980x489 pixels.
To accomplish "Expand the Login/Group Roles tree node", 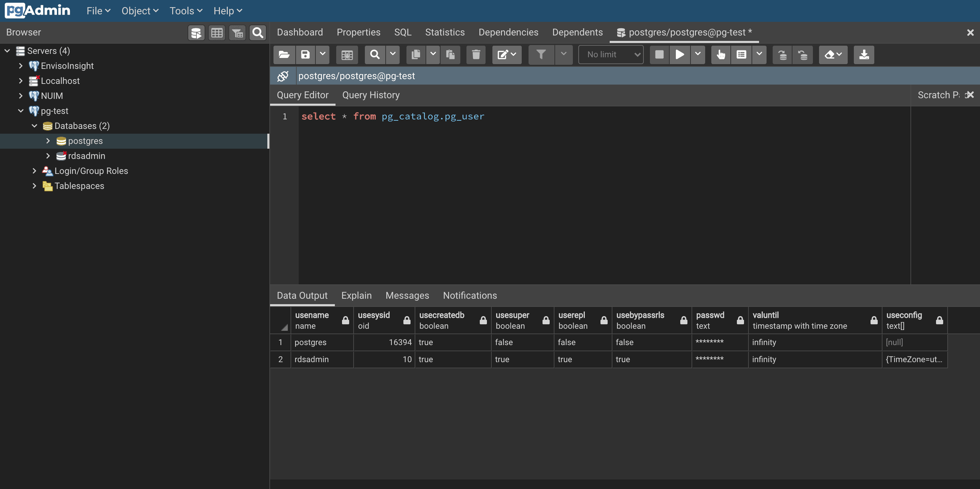I will [x=34, y=171].
